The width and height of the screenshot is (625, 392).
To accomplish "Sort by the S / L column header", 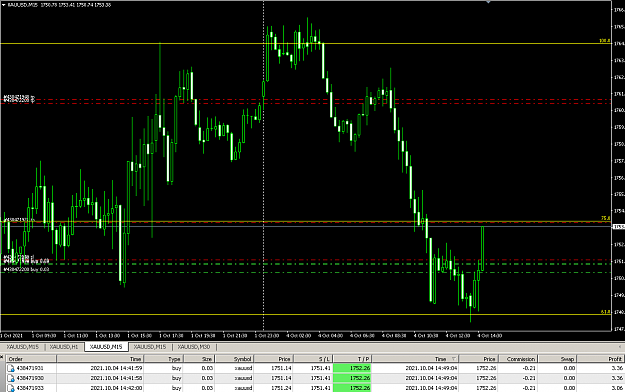I will pos(313,359).
